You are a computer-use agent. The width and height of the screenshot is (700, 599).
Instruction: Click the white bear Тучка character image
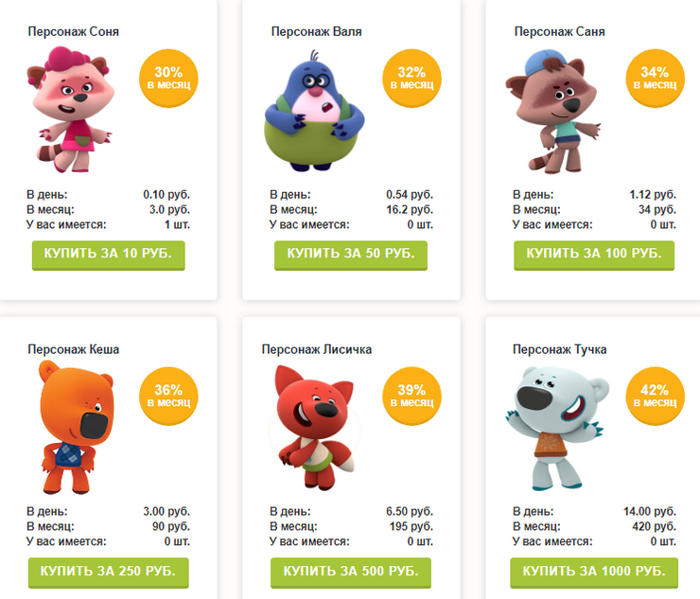[x=557, y=428]
